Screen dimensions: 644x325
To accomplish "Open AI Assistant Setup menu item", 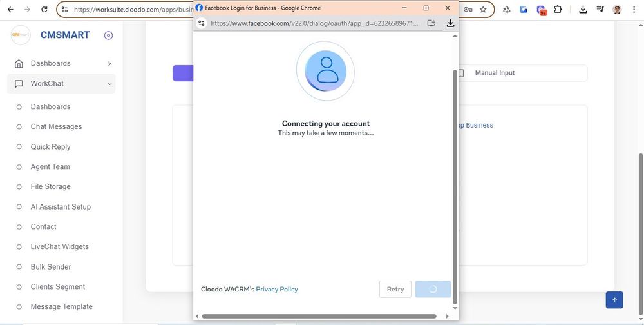I will [x=61, y=207].
